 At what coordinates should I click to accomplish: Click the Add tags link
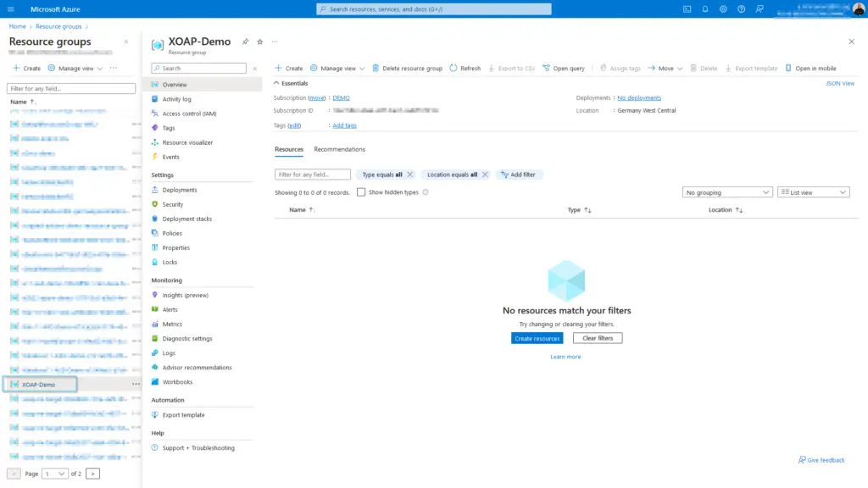pos(344,125)
